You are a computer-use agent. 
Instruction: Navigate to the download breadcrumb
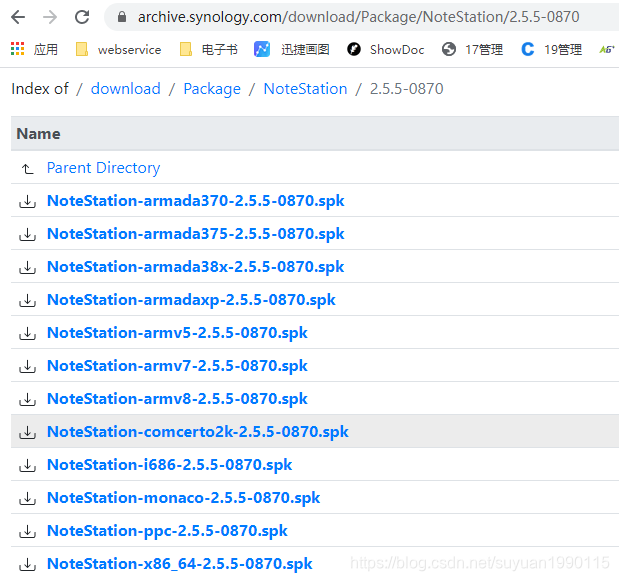(x=126, y=89)
